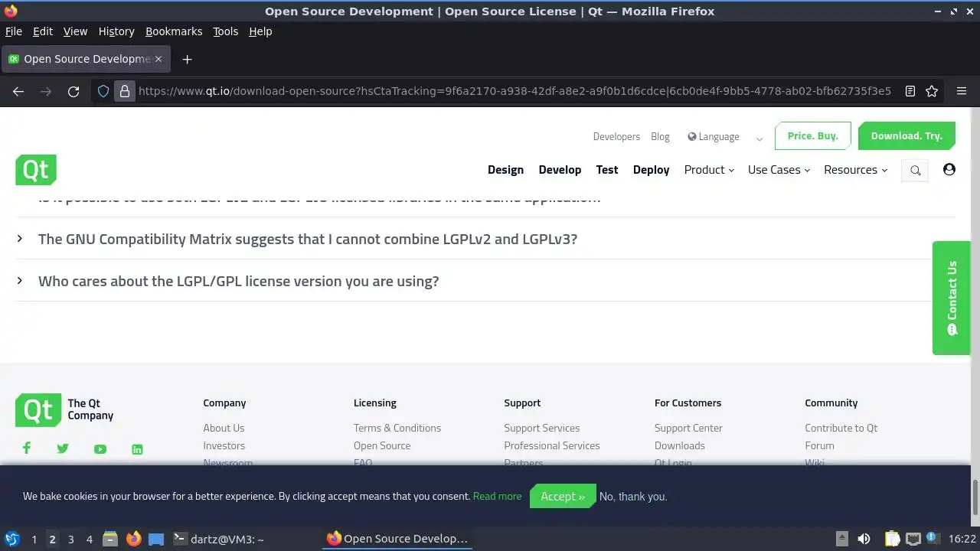The width and height of the screenshot is (980, 551).
Task: Bookmark this page with the star
Action: click(x=932, y=91)
